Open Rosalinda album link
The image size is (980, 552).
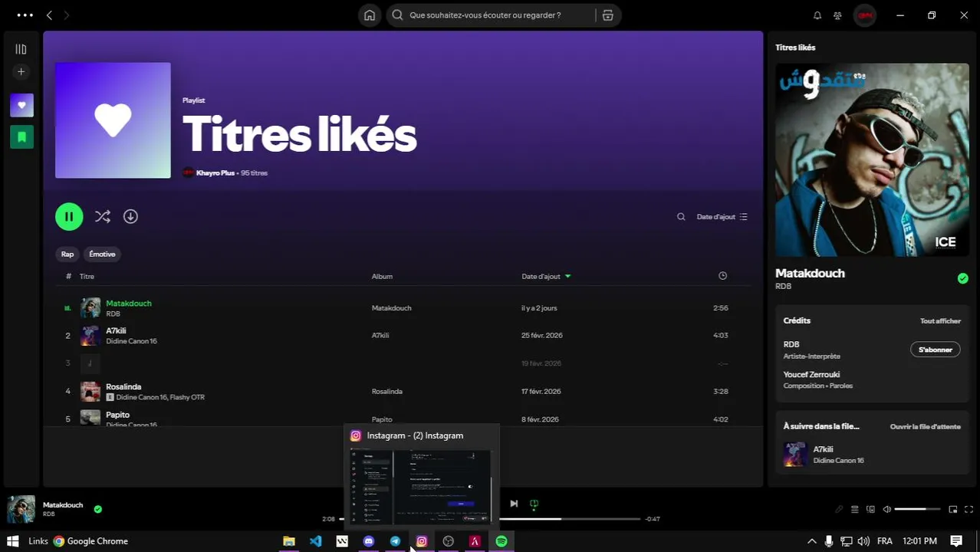click(x=387, y=392)
